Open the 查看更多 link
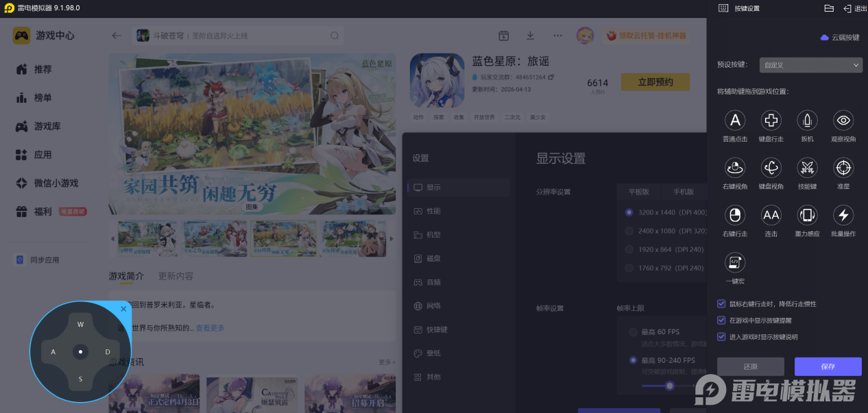868x413 pixels. tap(210, 328)
